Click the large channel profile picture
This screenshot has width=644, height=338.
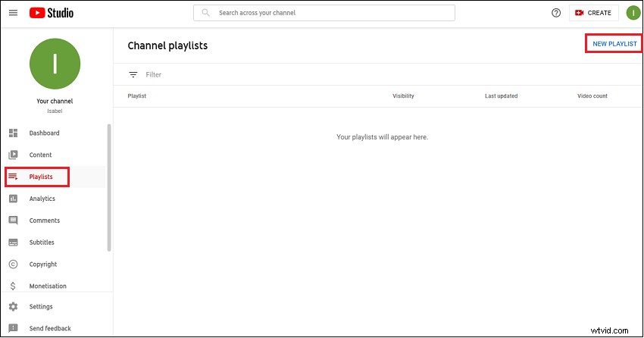click(x=55, y=64)
